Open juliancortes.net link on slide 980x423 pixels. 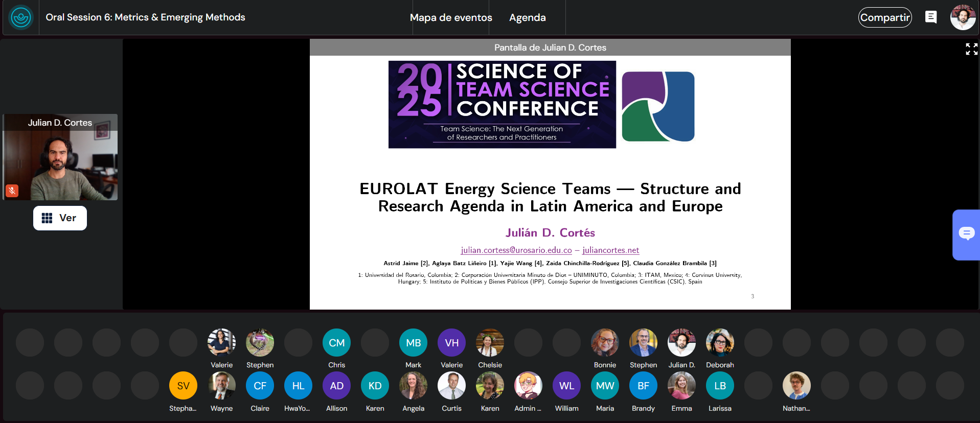click(610, 250)
